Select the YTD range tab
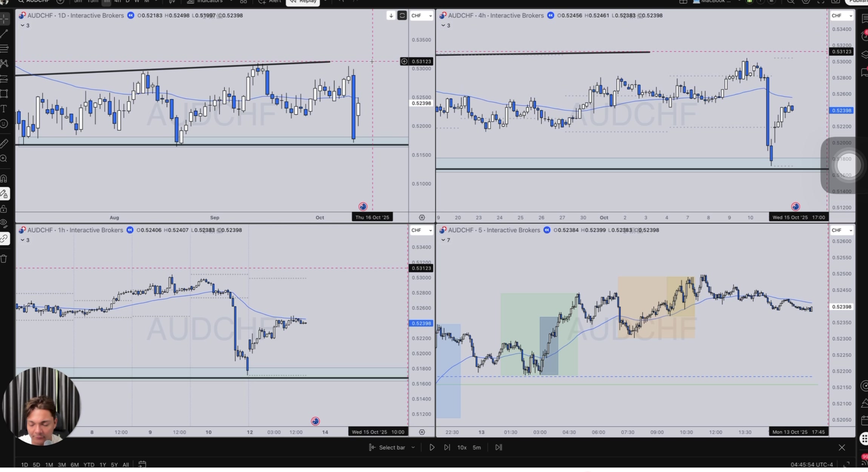 point(89,465)
